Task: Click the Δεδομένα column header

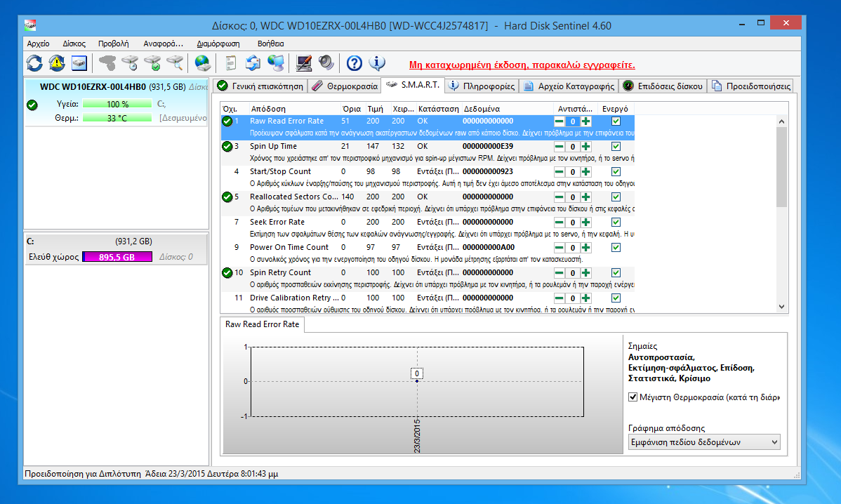Action: click(x=507, y=109)
